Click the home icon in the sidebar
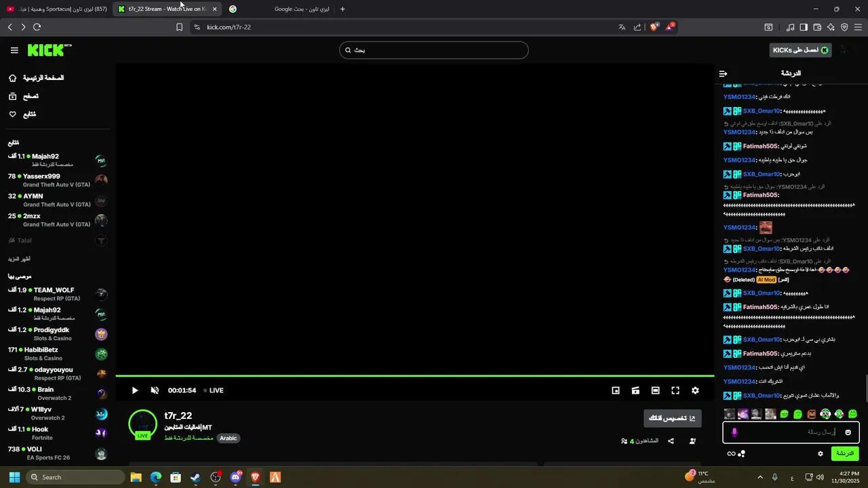Viewport: 868px width, 488px height. coord(12,78)
